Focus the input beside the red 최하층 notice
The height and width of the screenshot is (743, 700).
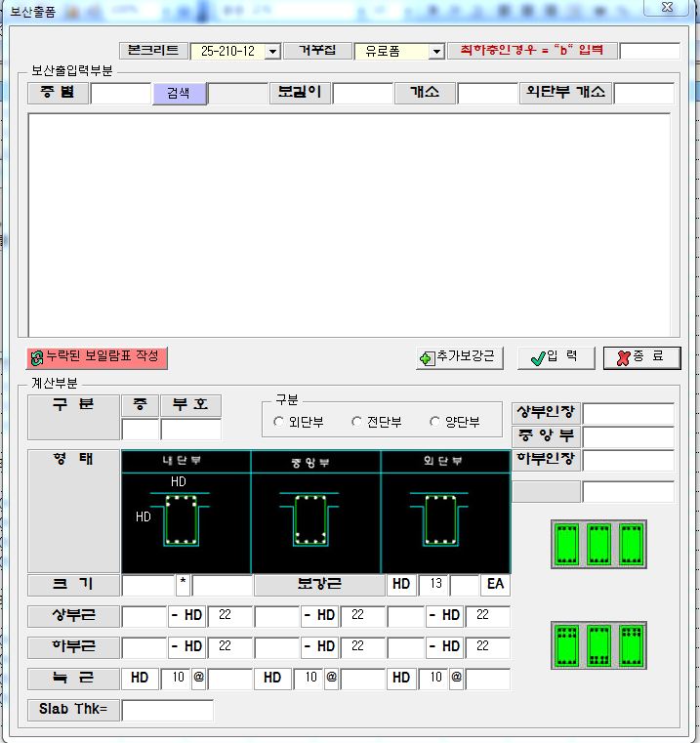click(x=650, y=51)
